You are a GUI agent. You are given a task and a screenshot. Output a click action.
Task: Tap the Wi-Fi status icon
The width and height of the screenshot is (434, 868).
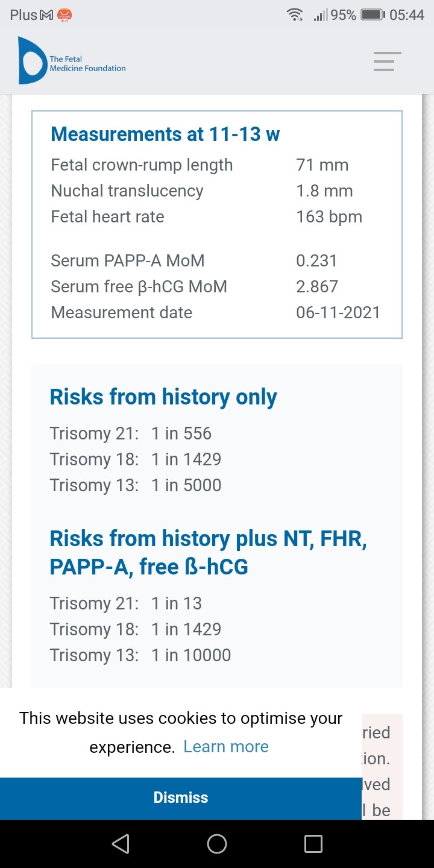295,15
